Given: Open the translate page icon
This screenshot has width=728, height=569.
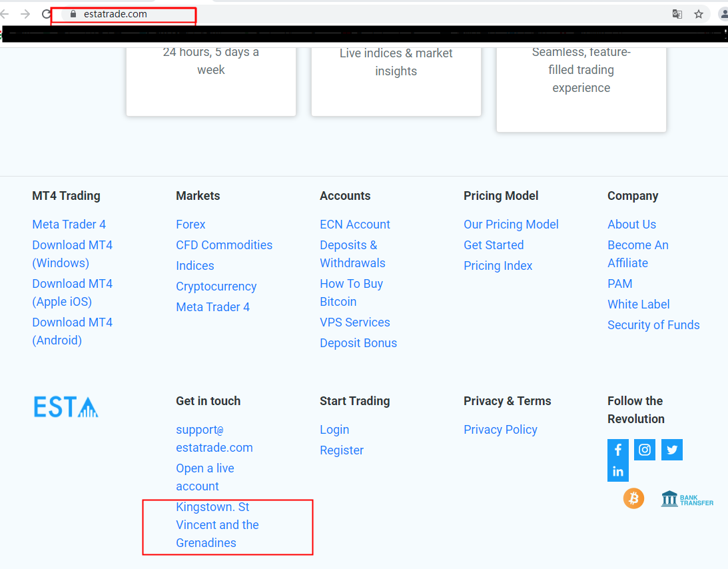Looking at the screenshot, I should coord(677,14).
